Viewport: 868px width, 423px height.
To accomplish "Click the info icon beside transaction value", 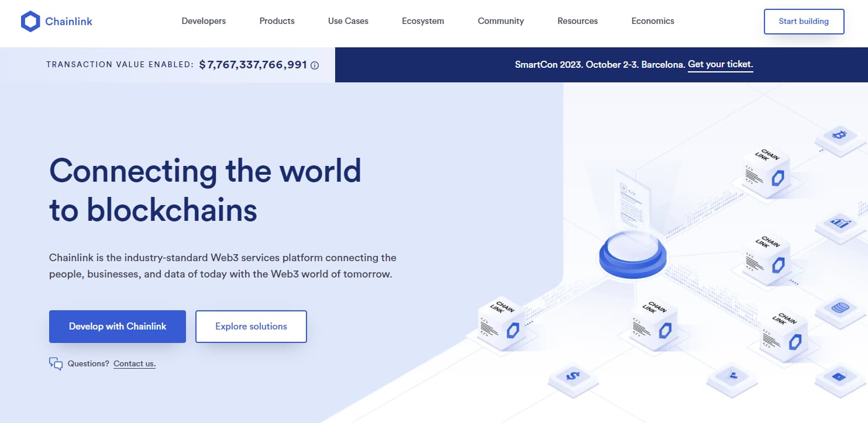I will point(315,65).
